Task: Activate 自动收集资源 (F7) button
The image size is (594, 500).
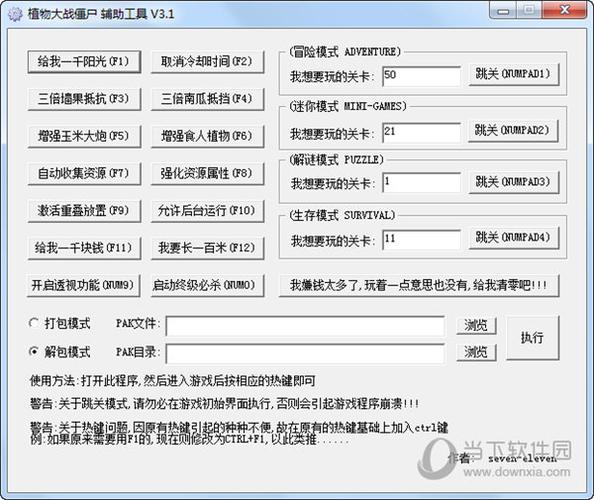Action: click(84, 173)
